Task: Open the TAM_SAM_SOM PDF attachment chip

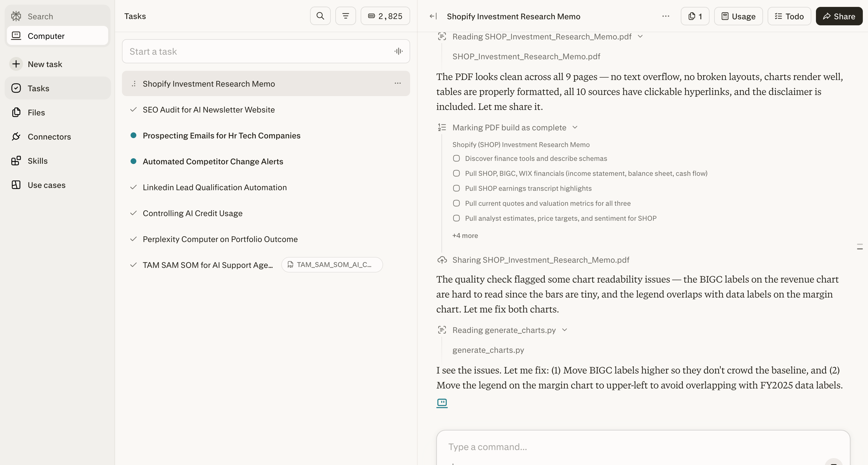Action: [x=332, y=265]
